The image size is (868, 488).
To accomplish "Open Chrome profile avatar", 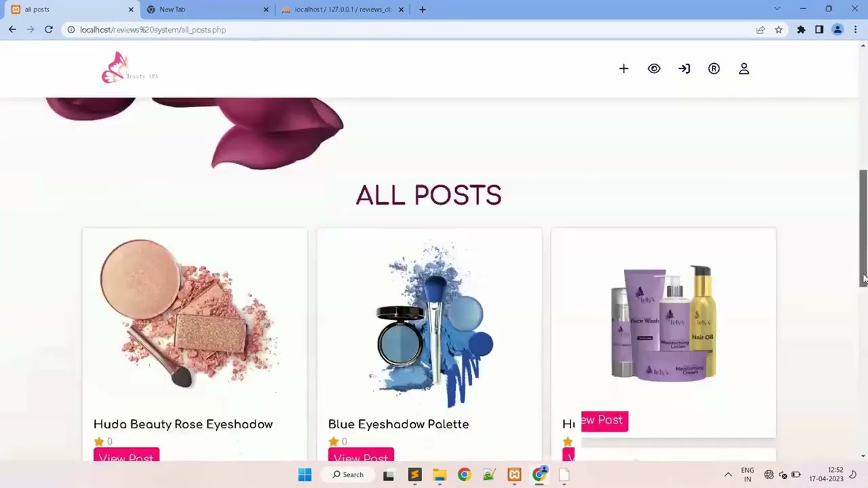I will 837,30.
